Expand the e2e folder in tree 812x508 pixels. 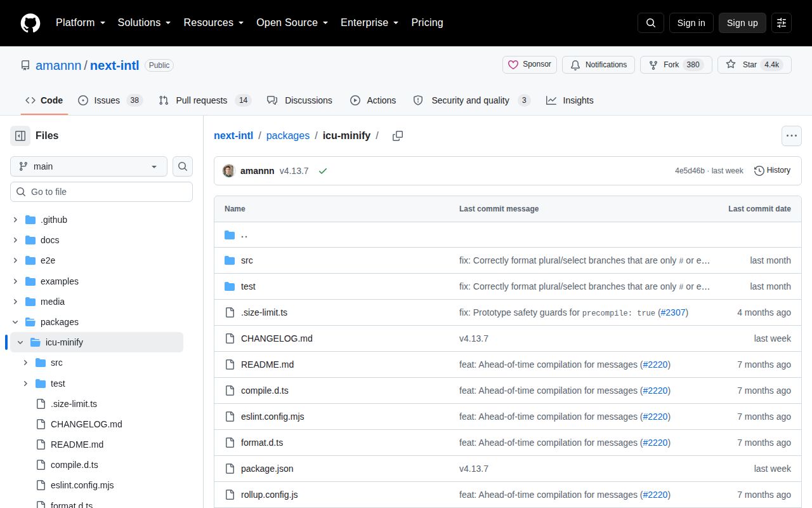(15, 260)
